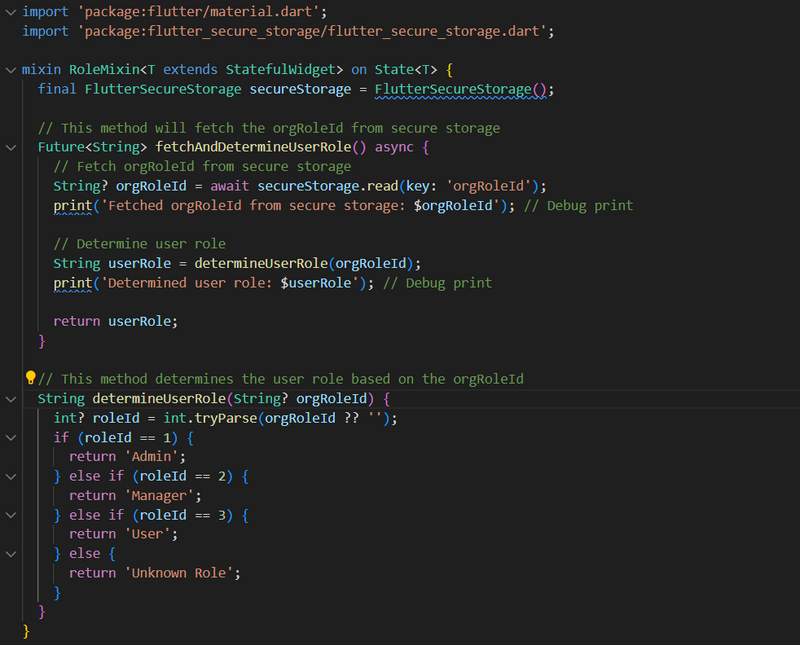Collapse the if roleId == 1 block
This screenshot has height=645, width=800.
tap(10, 437)
